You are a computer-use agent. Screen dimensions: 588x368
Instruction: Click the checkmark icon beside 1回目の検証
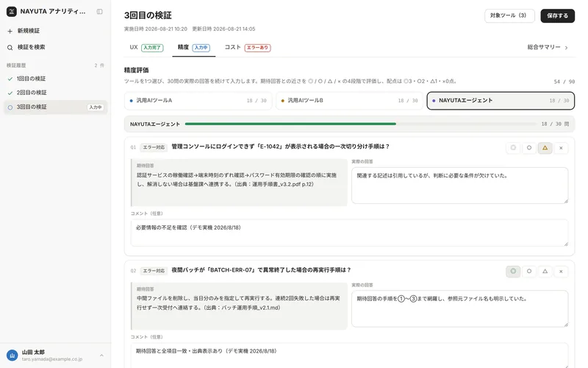pyautogui.click(x=10, y=79)
